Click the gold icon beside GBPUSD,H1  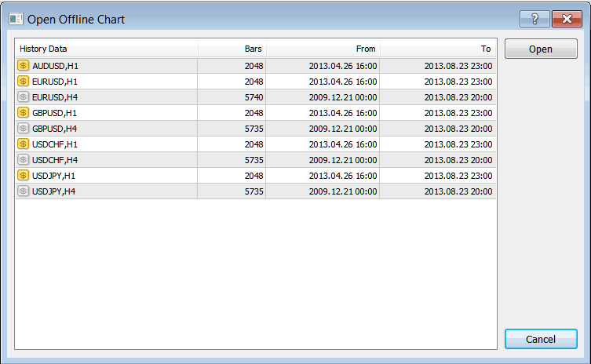click(23, 113)
